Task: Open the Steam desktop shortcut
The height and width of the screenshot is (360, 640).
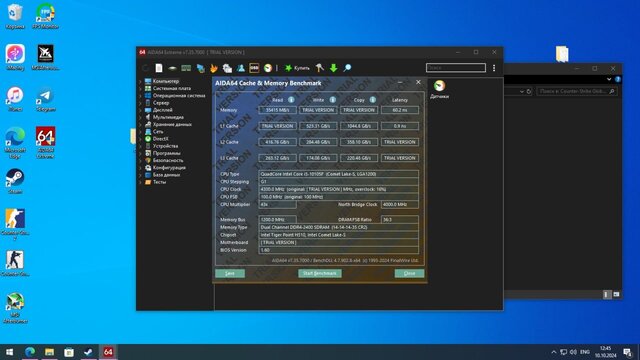Action: (15, 181)
